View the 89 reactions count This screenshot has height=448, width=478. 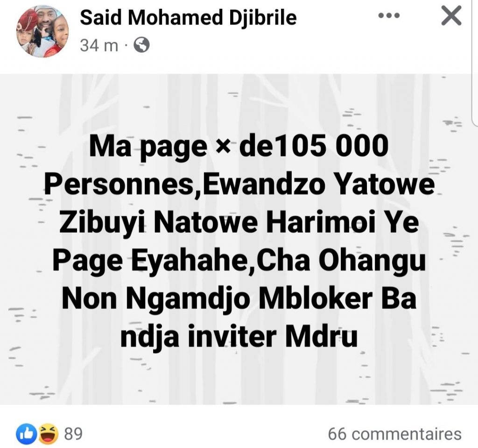coord(73,434)
